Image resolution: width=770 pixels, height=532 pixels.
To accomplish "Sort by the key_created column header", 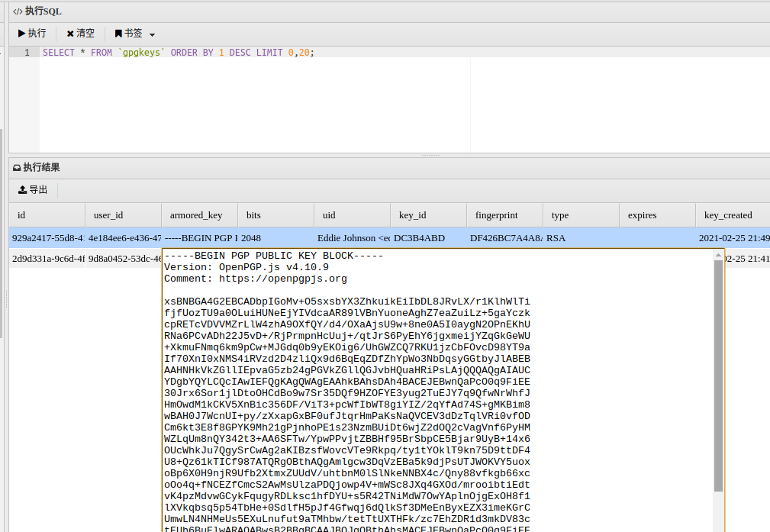I will pyautogui.click(x=733, y=215).
